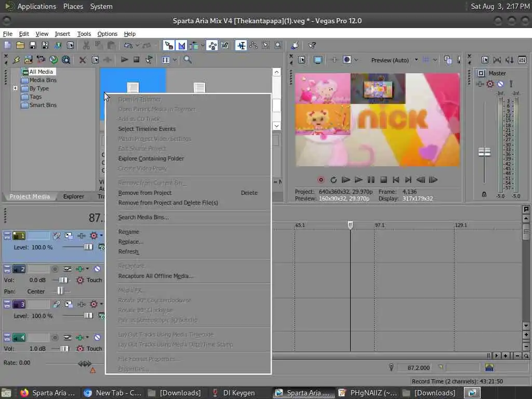
Task: Select the Zoom Edit tool magnifier
Action: (278, 45)
